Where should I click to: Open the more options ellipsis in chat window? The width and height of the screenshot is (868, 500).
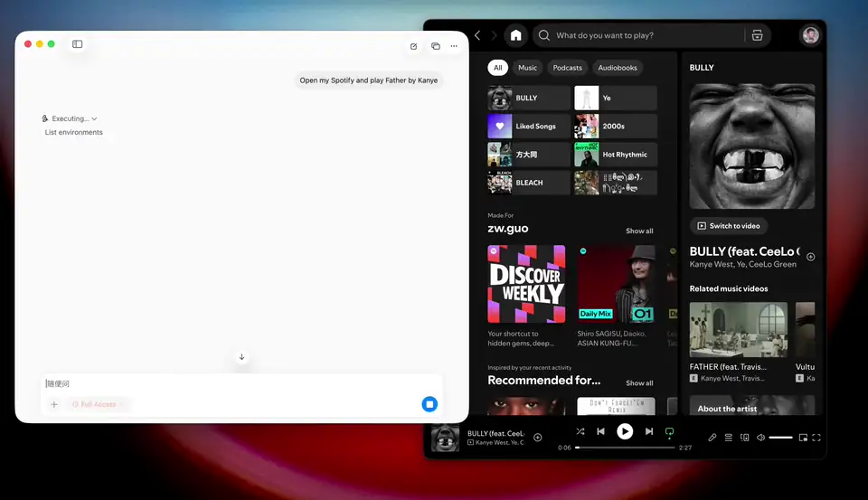[x=454, y=46]
